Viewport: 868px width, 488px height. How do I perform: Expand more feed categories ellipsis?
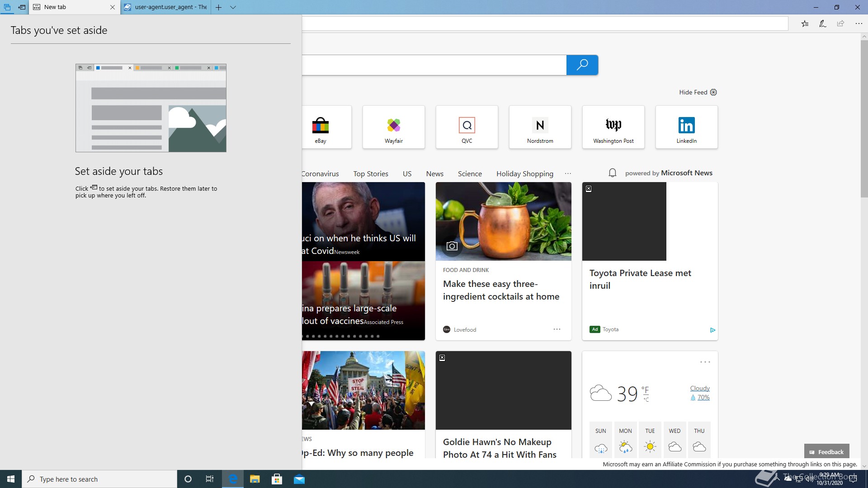pyautogui.click(x=568, y=174)
